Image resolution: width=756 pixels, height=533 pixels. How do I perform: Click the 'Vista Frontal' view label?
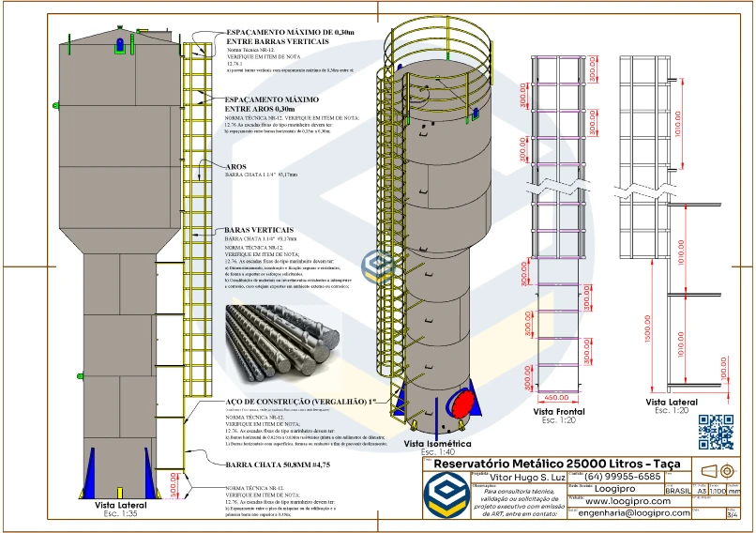pyautogui.click(x=559, y=412)
